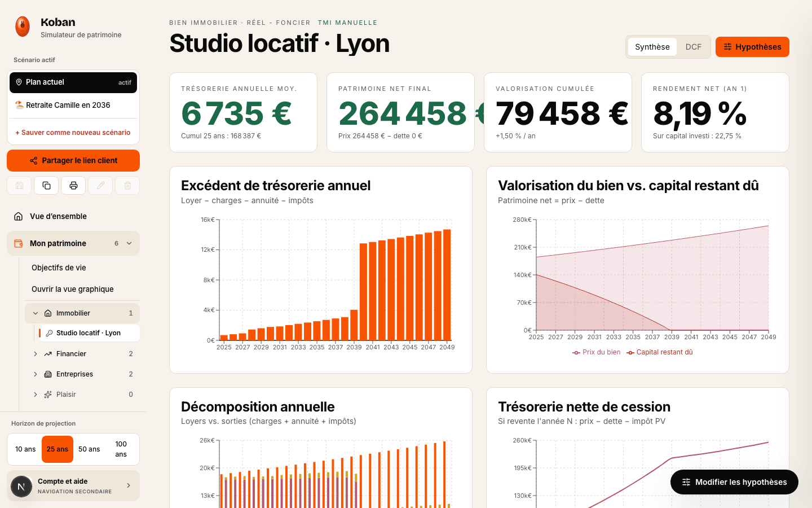Click the delete trash icon
The height and width of the screenshot is (508, 812).
127,185
